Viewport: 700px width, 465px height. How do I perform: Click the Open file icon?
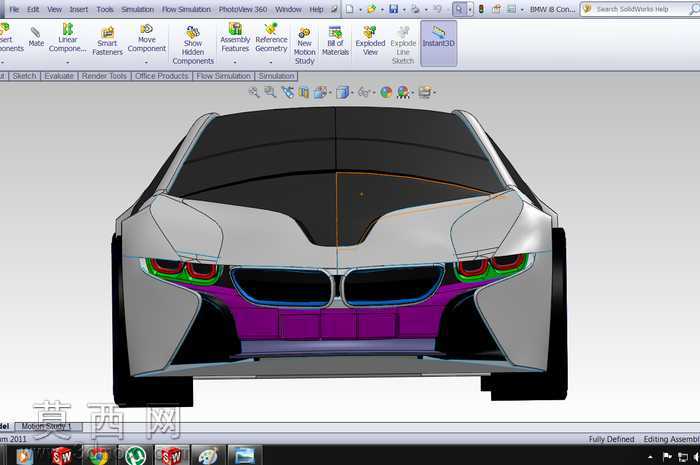[x=371, y=9]
